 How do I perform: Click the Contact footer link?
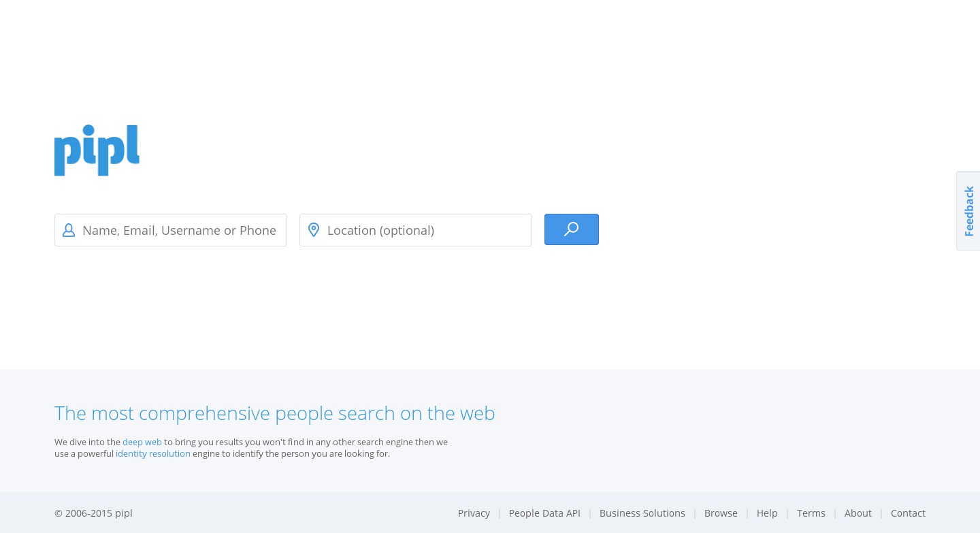point(908,513)
